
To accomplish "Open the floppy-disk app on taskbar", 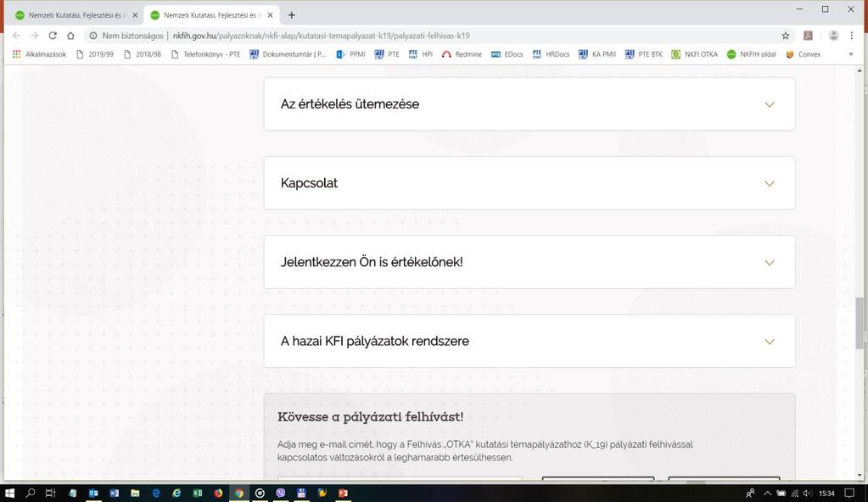I will [x=301, y=494].
